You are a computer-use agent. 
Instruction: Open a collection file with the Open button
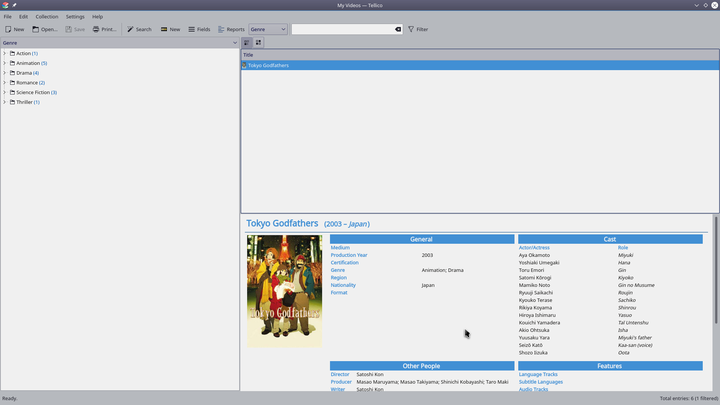[x=45, y=29]
